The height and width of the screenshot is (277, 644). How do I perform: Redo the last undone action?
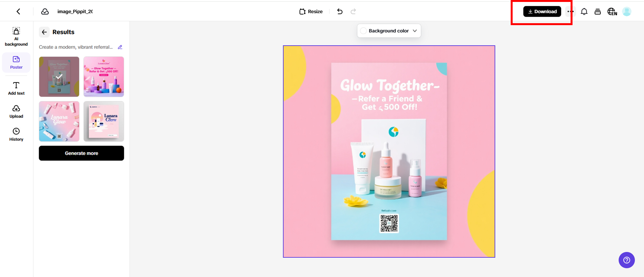click(353, 12)
